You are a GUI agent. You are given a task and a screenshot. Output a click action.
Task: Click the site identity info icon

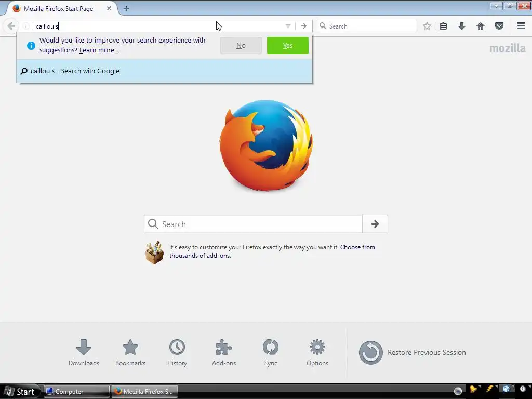(26, 26)
